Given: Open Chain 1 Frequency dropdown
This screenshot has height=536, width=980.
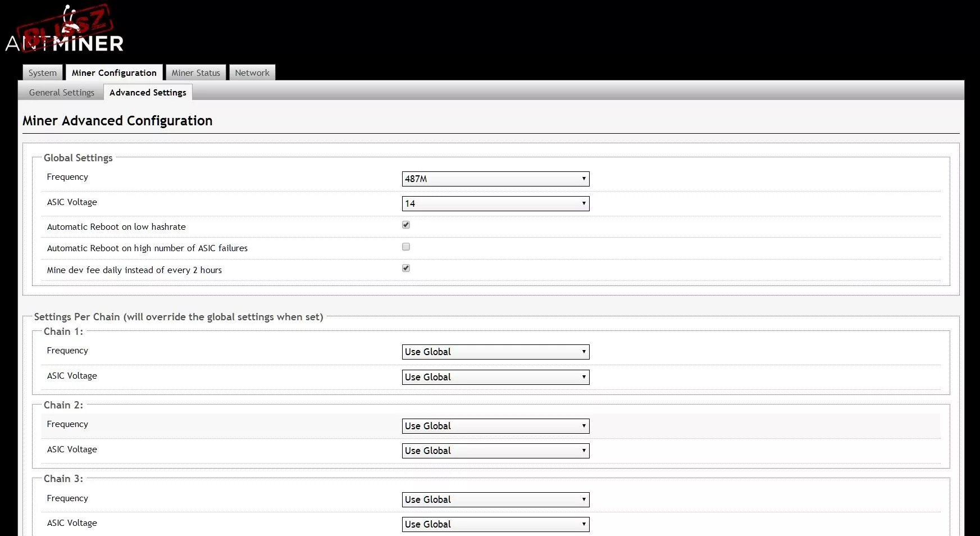Looking at the screenshot, I should [496, 352].
